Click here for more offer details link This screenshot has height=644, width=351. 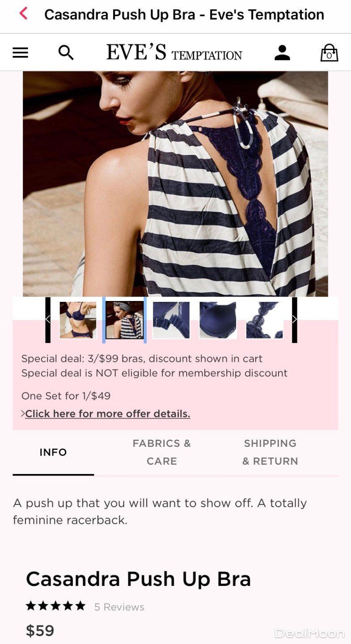click(x=107, y=414)
